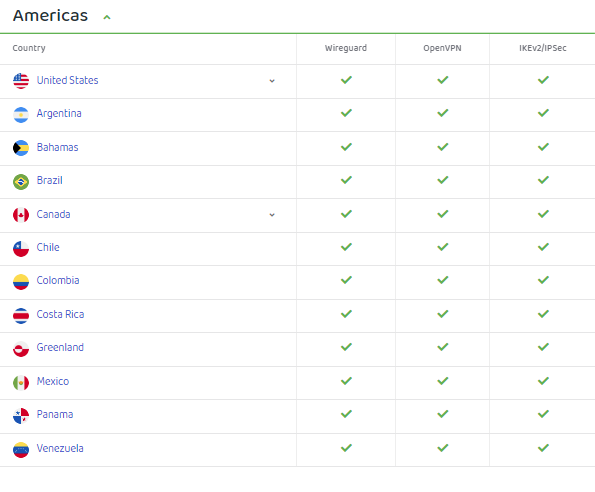This screenshot has height=492, width=595.
Task: Click the IKEv2/IPSec column header
Action: point(543,48)
